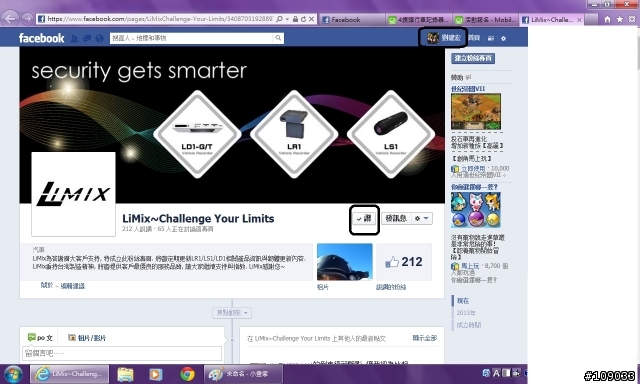The height and width of the screenshot is (384, 640).
Task: Open the Highlights timeline dropdown
Action: click(x=232, y=313)
